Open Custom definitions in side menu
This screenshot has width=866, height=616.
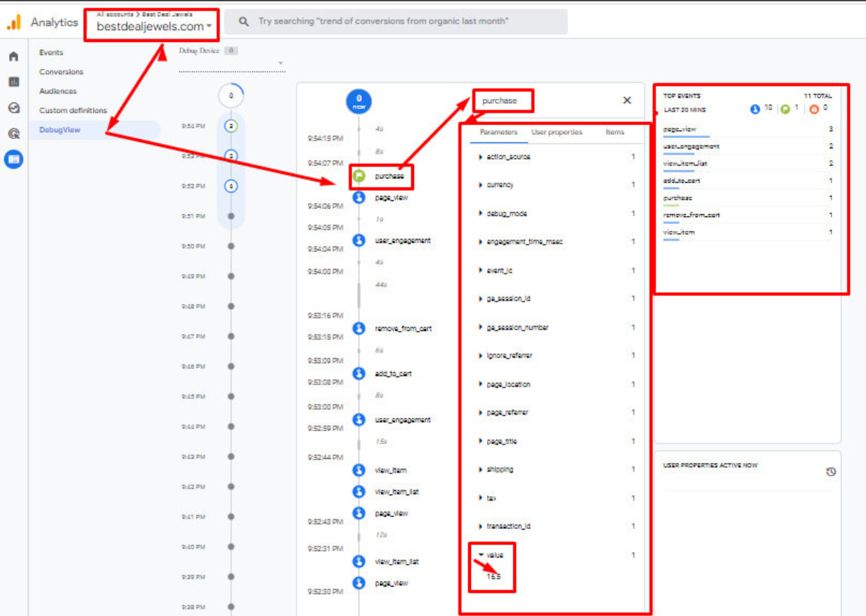tap(73, 110)
